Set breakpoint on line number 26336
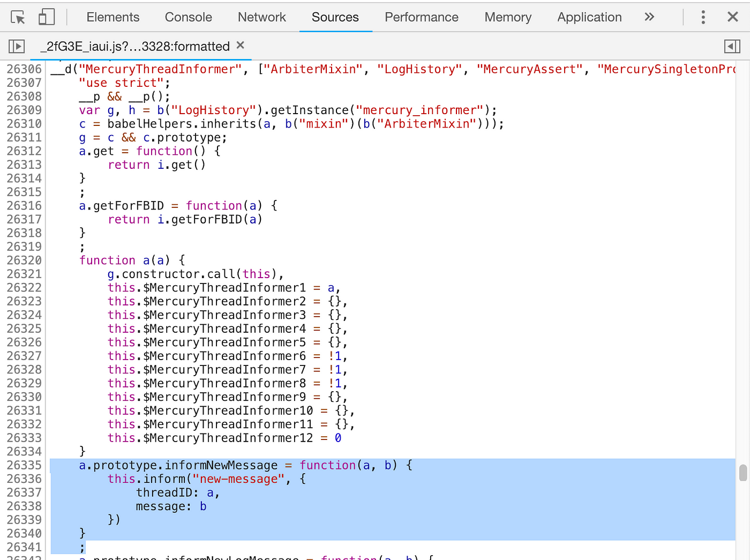The width and height of the screenshot is (750, 560). (24, 479)
